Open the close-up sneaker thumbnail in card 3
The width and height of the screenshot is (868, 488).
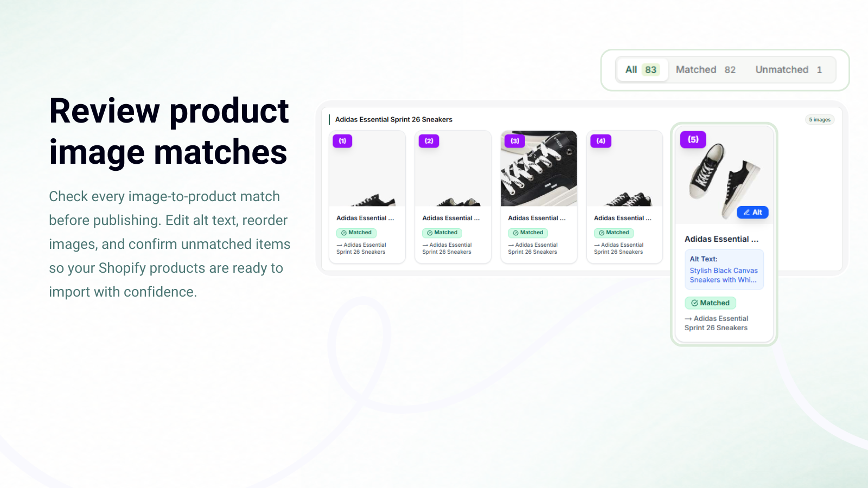(539, 168)
